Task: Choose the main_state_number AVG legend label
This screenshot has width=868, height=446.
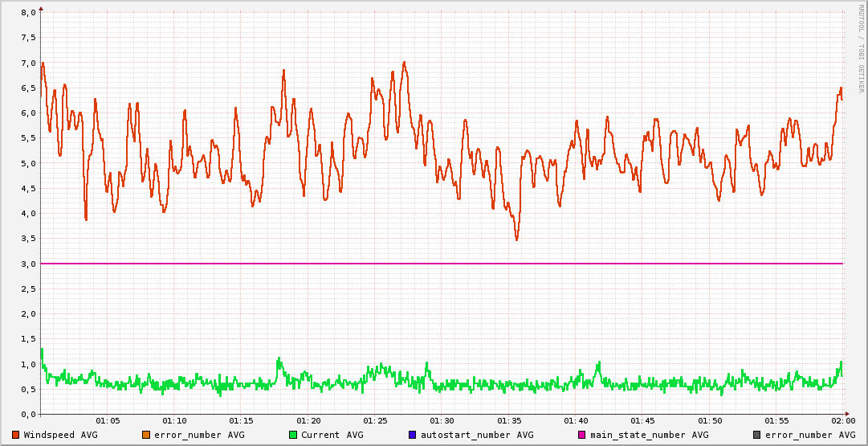Action: (x=650, y=435)
